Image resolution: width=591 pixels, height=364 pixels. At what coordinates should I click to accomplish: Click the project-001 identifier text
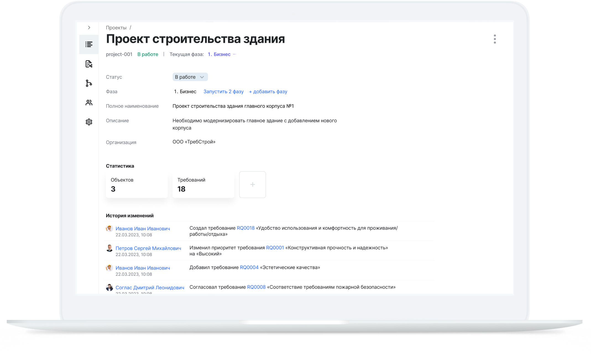click(x=119, y=54)
